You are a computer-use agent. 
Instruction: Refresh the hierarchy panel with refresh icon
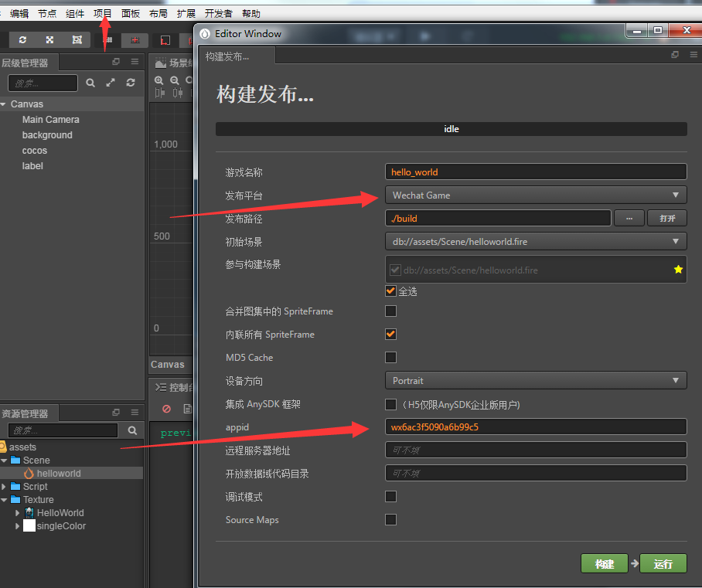[131, 83]
